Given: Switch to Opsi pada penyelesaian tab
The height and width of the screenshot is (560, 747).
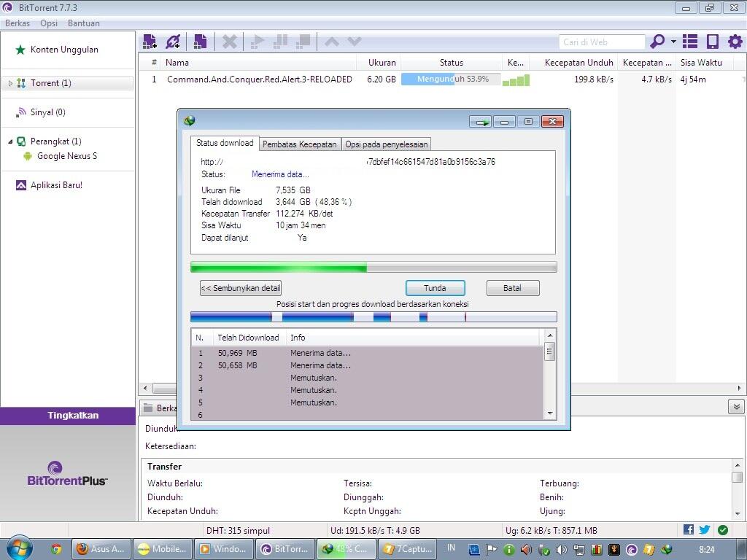Looking at the screenshot, I should [387, 144].
